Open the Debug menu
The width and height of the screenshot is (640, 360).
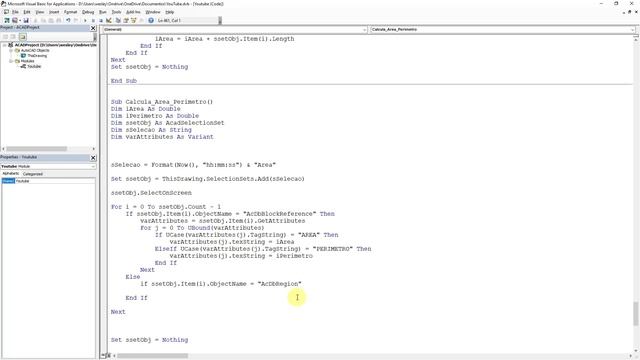coord(88,12)
